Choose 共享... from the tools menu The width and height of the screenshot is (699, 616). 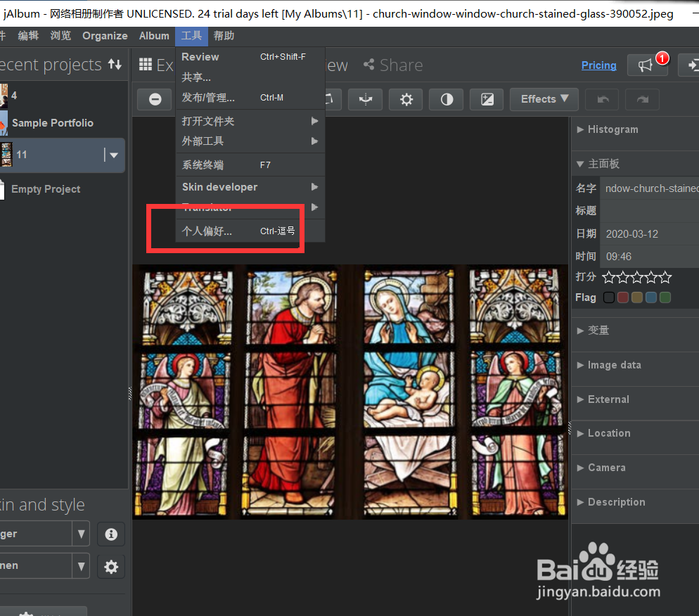click(x=250, y=77)
